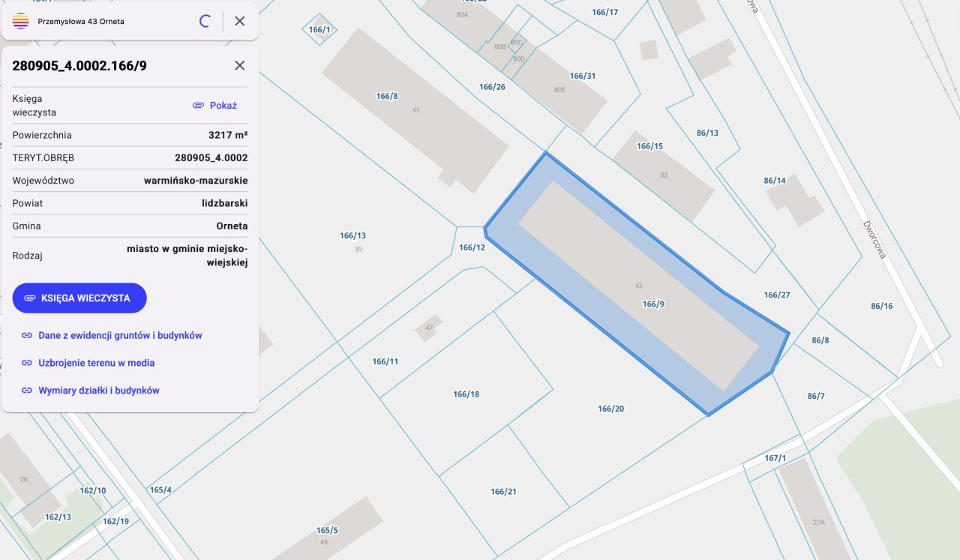
Task: Click the rainbow app logo icon
Action: [20, 21]
